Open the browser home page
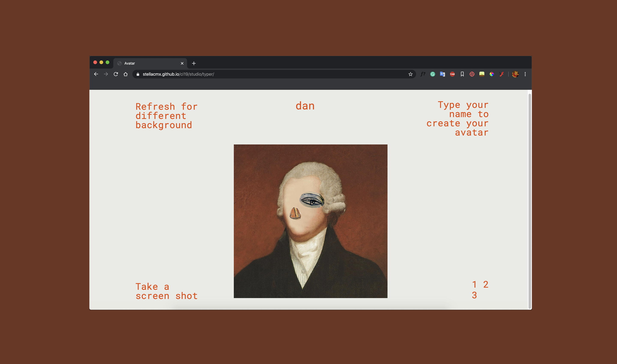Viewport: 617px width, 364px height. coord(126,74)
